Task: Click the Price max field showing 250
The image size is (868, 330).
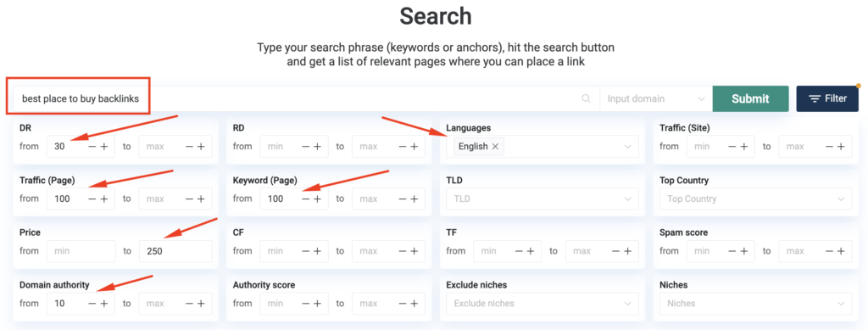Action: click(175, 251)
